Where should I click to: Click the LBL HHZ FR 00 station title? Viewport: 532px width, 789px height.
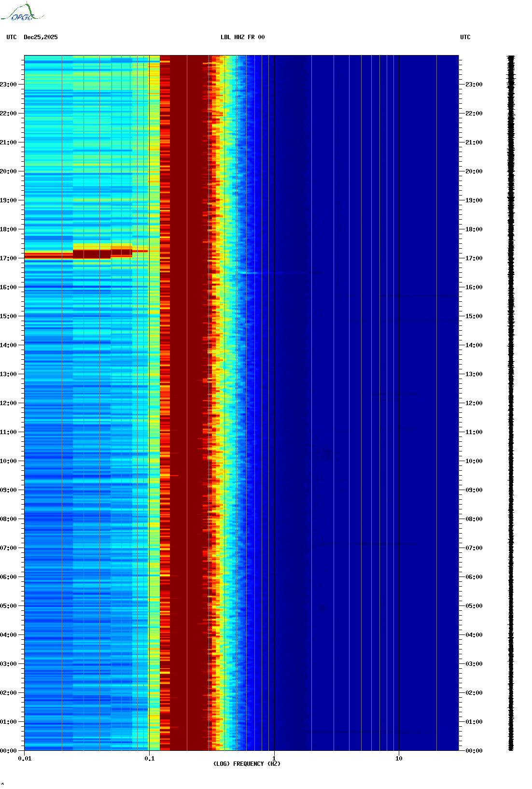pos(242,37)
